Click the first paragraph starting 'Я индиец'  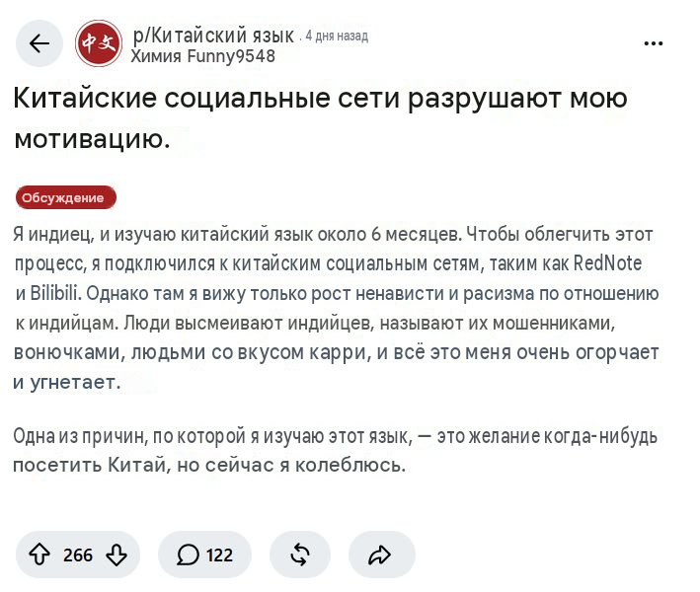click(336, 308)
